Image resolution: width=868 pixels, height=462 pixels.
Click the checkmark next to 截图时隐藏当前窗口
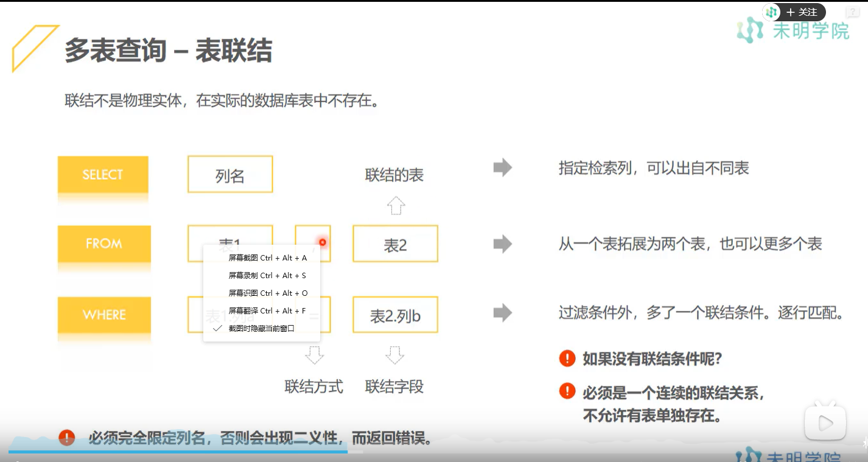coord(217,329)
